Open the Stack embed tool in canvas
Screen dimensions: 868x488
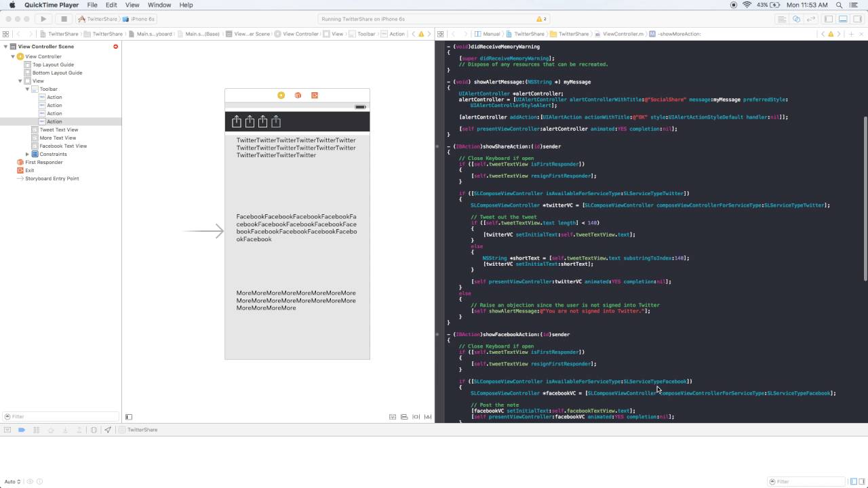tap(393, 417)
